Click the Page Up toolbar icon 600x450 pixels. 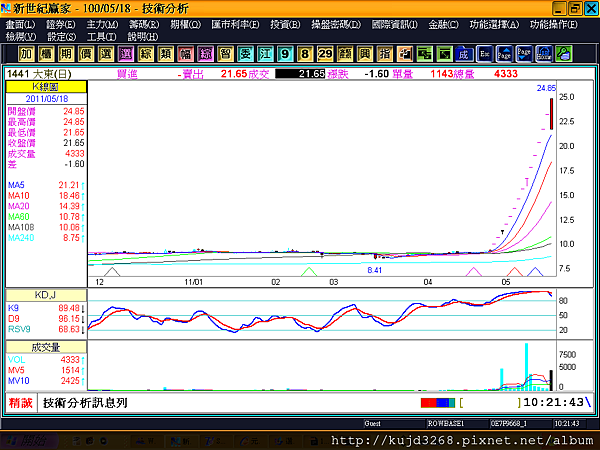504,54
